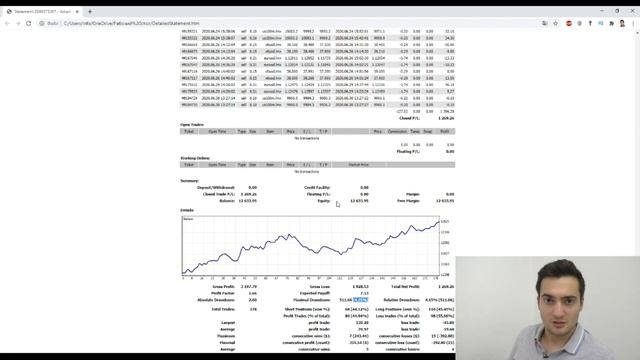
Task: Click the 'Free Margin:' label
Action: pyautogui.click(x=408, y=201)
